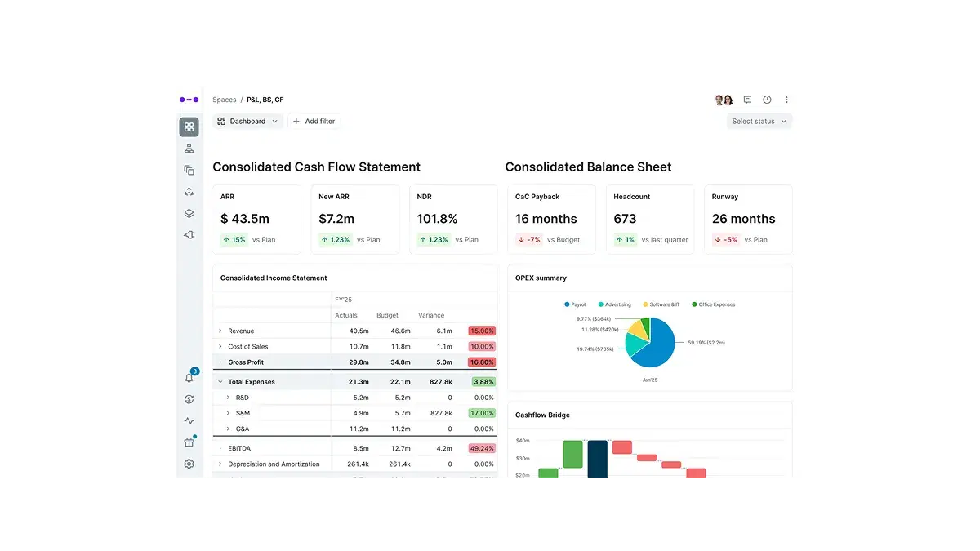Click the 59.19% ($2.2m) pie label
The image size is (980, 551).
[x=707, y=343]
